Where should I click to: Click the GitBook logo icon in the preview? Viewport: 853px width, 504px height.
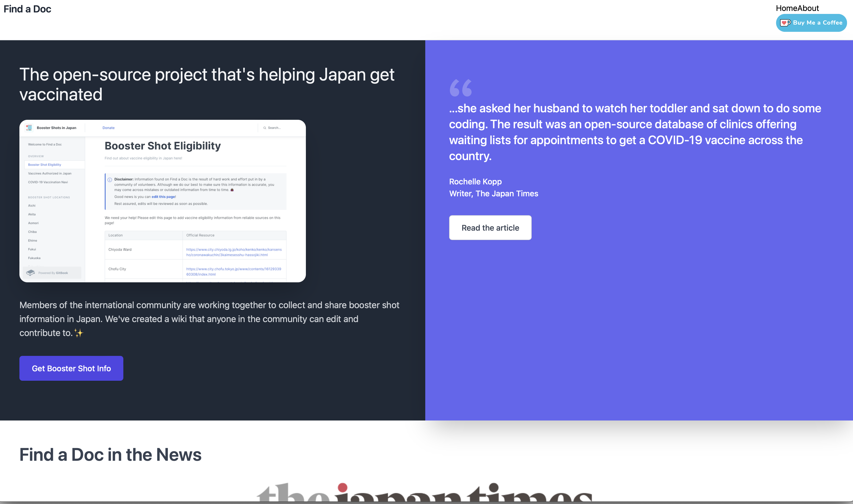(31, 273)
